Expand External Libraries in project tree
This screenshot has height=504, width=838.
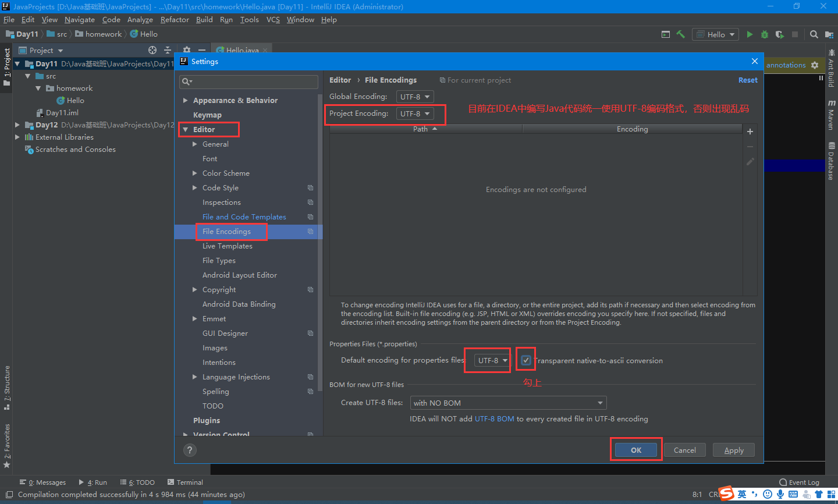click(x=17, y=137)
